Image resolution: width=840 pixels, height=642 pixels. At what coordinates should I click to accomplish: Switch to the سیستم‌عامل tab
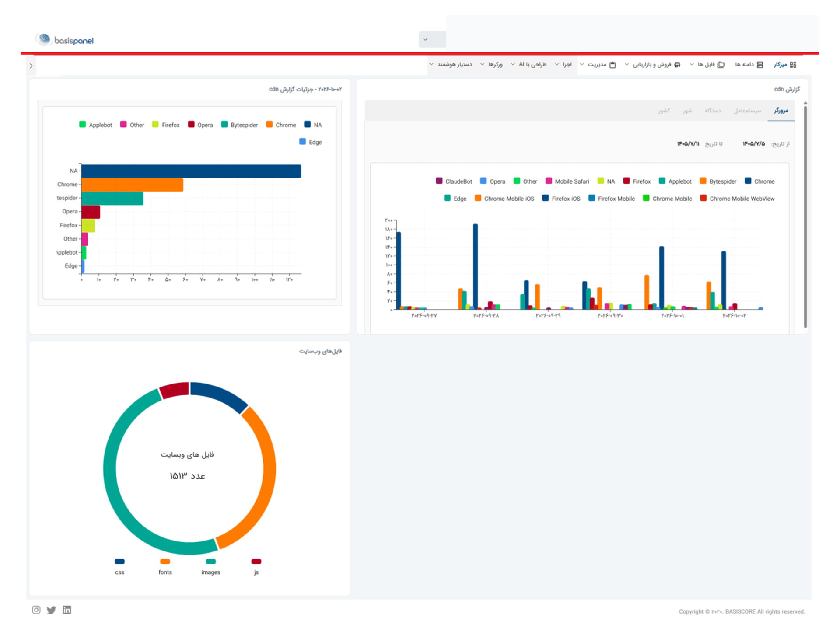click(x=747, y=111)
